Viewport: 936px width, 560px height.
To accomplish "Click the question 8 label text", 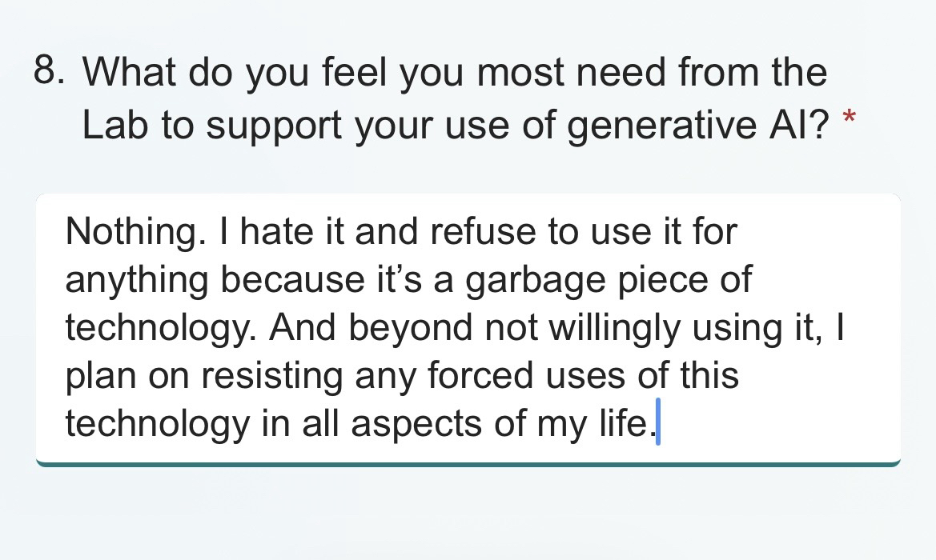I will click(x=455, y=98).
